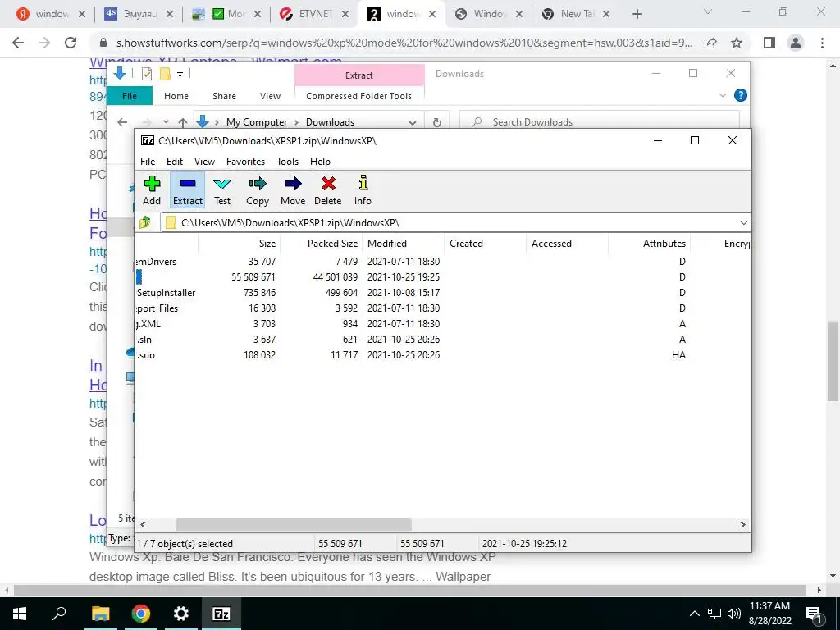
Task: Reload the Chrome page
Action: 71,43
